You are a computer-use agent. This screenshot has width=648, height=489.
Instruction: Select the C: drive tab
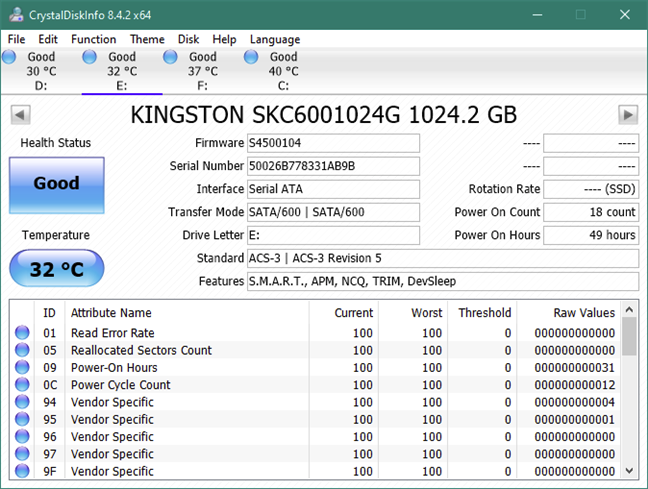click(284, 71)
